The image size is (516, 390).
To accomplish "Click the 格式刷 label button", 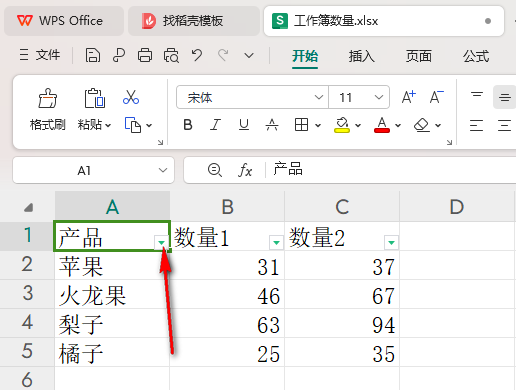I will 48,125.
